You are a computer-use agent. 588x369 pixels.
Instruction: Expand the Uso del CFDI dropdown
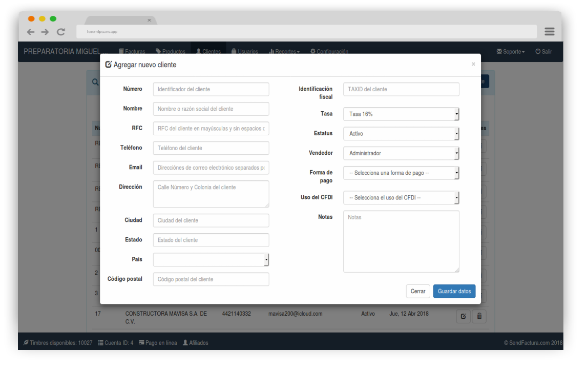[x=401, y=197]
